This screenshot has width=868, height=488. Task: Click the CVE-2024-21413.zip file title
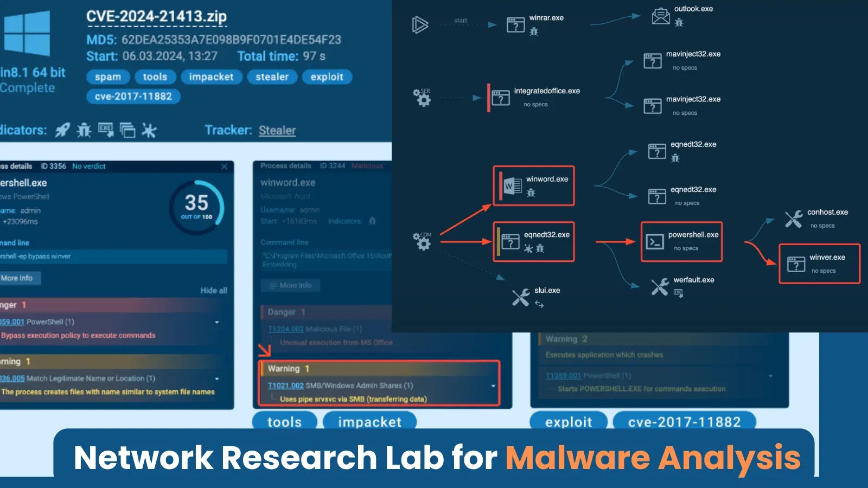click(157, 17)
